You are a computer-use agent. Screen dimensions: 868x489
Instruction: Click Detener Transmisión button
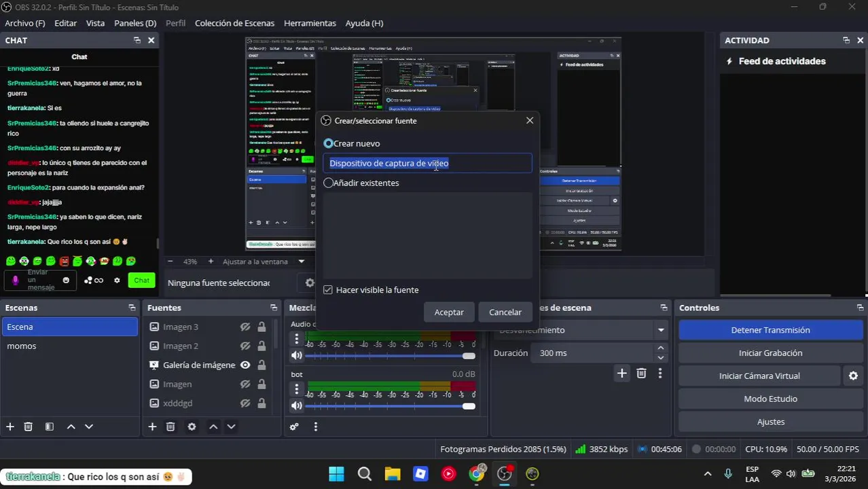click(x=770, y=330)
